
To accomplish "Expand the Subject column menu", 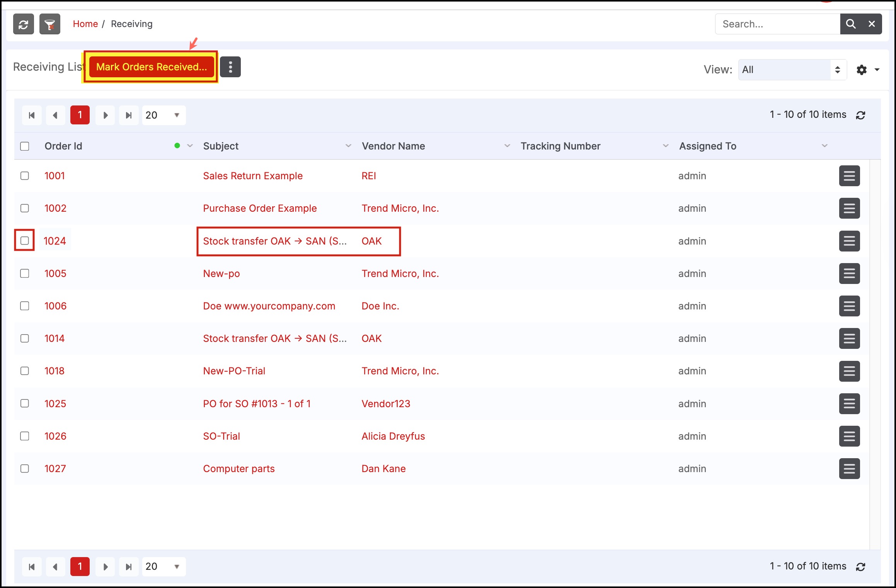I will click(x=348, y=146).
